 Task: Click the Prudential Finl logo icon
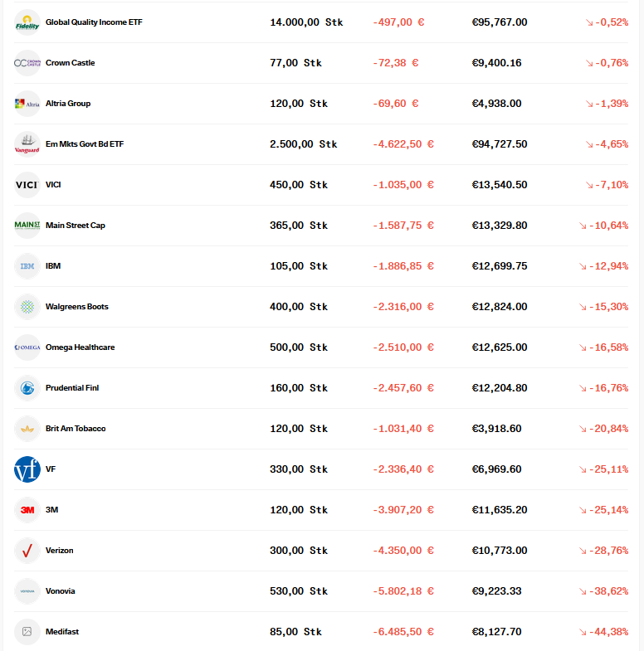[x=27, y=388]
